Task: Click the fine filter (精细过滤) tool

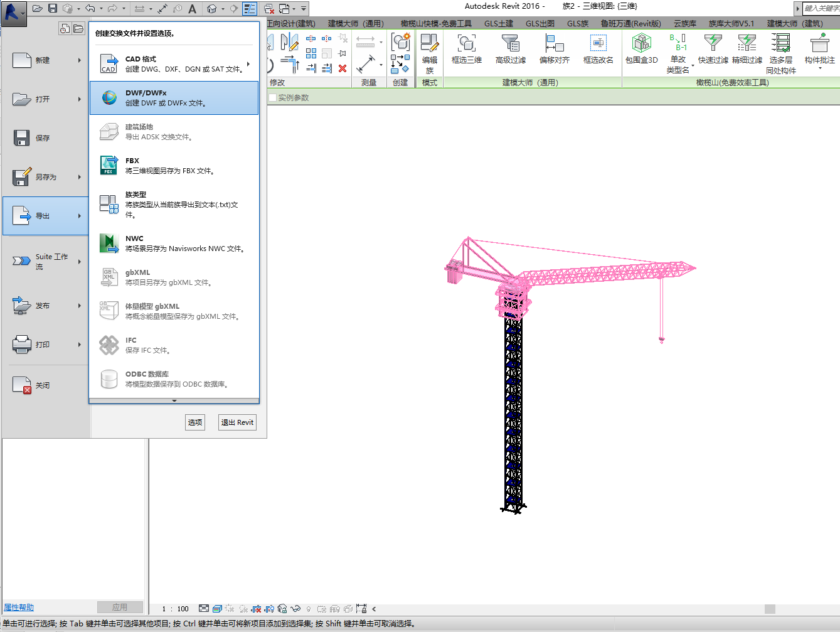Action: [747, 49]
